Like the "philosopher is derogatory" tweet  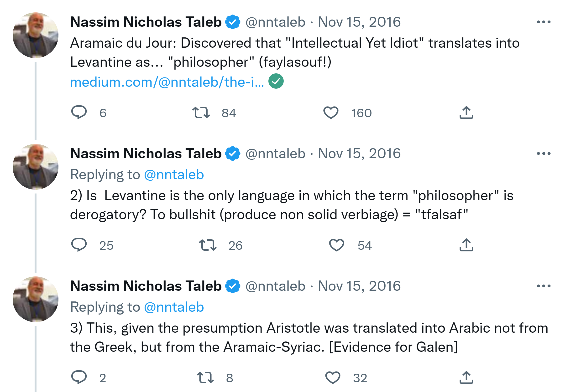pos(336,245)
